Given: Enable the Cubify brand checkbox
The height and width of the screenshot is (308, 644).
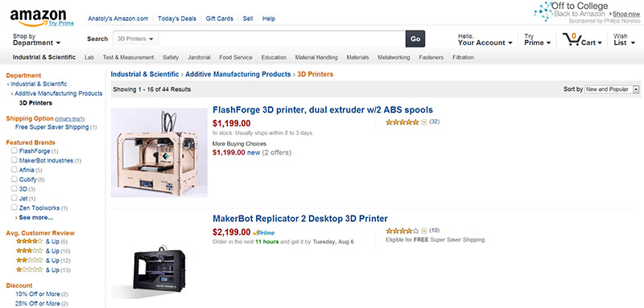Looking at the screenshot, I should tap(14, 179).
